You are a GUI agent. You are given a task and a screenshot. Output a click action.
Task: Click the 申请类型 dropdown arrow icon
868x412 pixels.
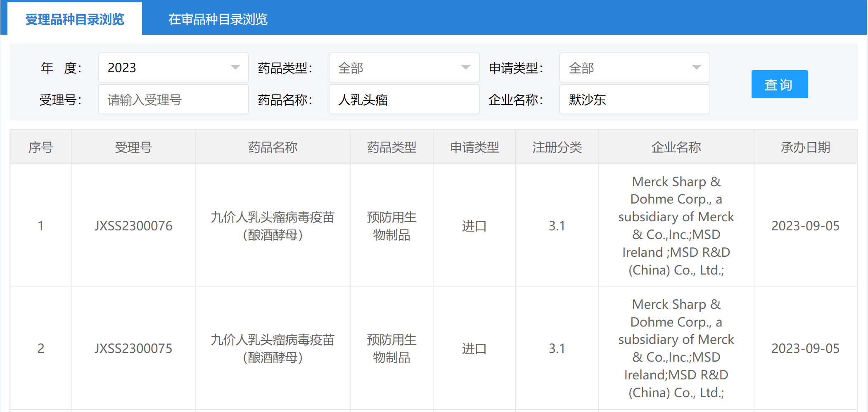coord(696,67)
